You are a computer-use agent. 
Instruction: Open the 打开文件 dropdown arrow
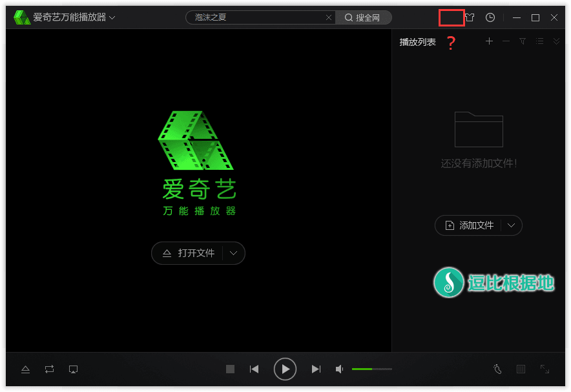(x=233, y=253)
